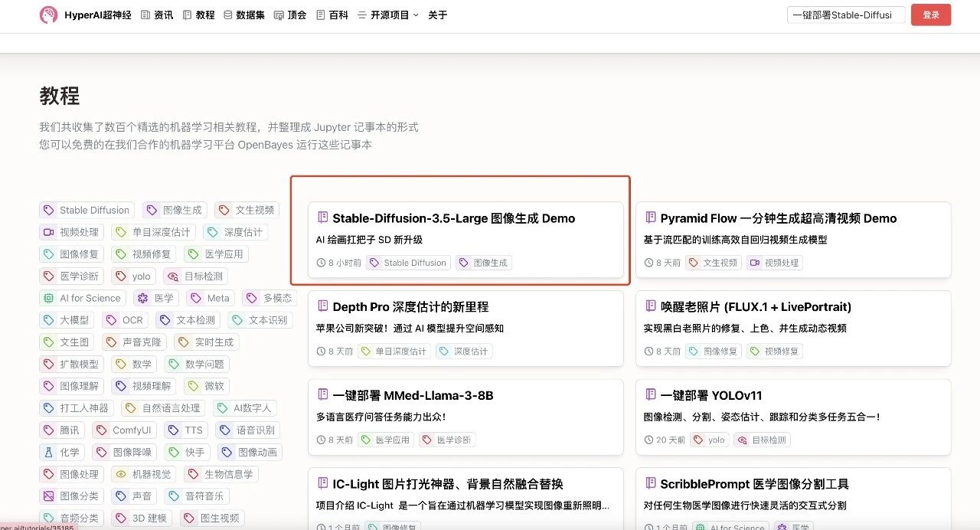Open the Pyramid Flow tutorial card
980x530 pixels.
coord(778,218)
